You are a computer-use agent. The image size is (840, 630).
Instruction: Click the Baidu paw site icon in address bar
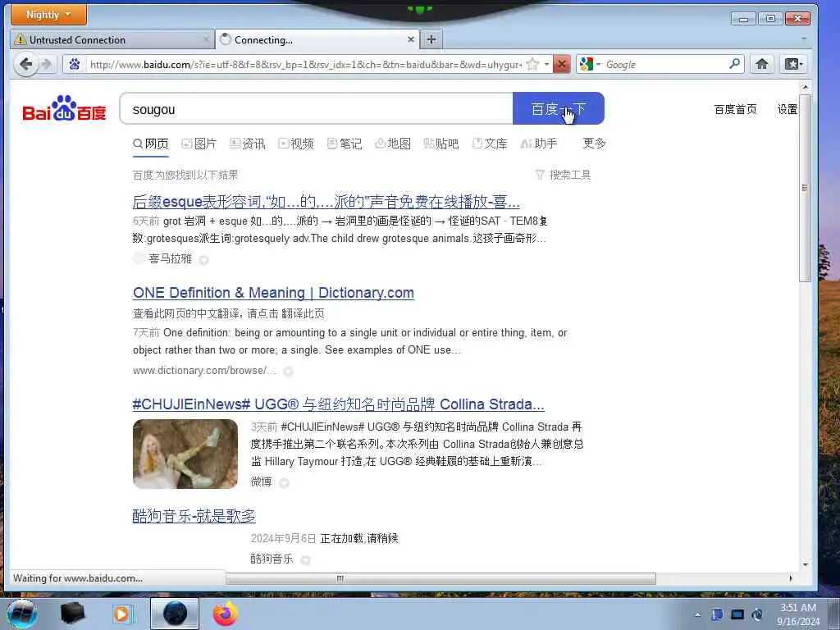[x=75, y=64]
